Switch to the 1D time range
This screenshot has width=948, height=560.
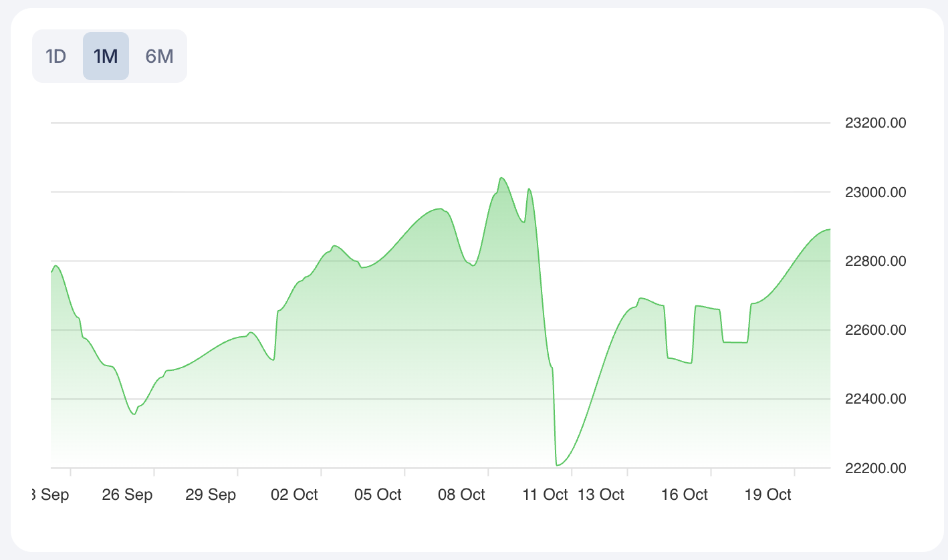(55, 56)
